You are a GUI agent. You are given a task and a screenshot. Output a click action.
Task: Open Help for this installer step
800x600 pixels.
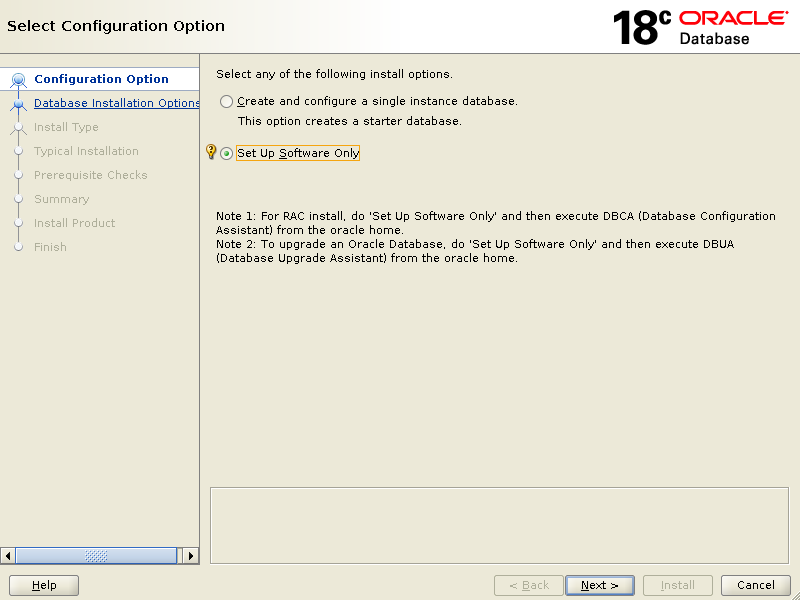click(x=44, y=585)
